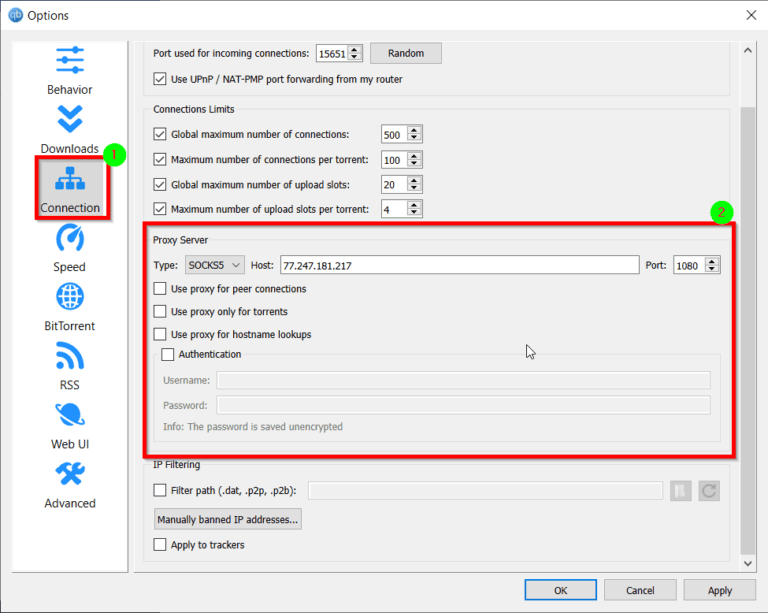Click the connections per torrent value field
Screen dimensions: 768x613
[x=394, y=160]
